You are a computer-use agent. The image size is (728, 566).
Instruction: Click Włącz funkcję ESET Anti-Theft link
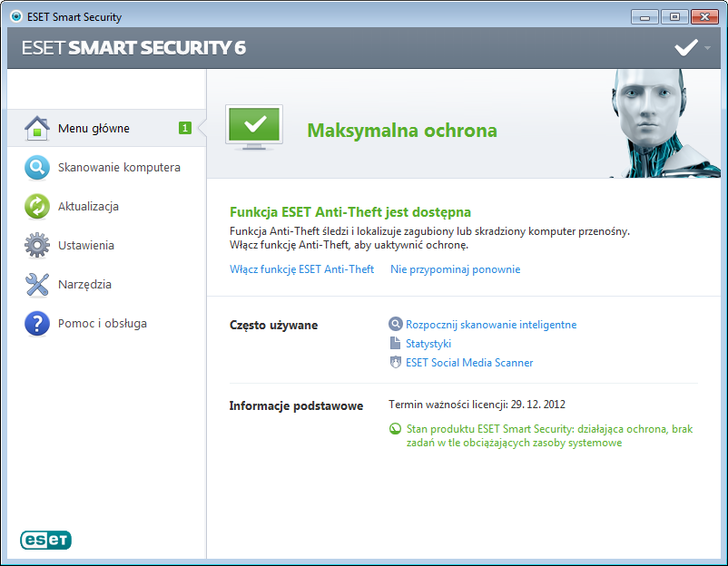pos(301,269)
